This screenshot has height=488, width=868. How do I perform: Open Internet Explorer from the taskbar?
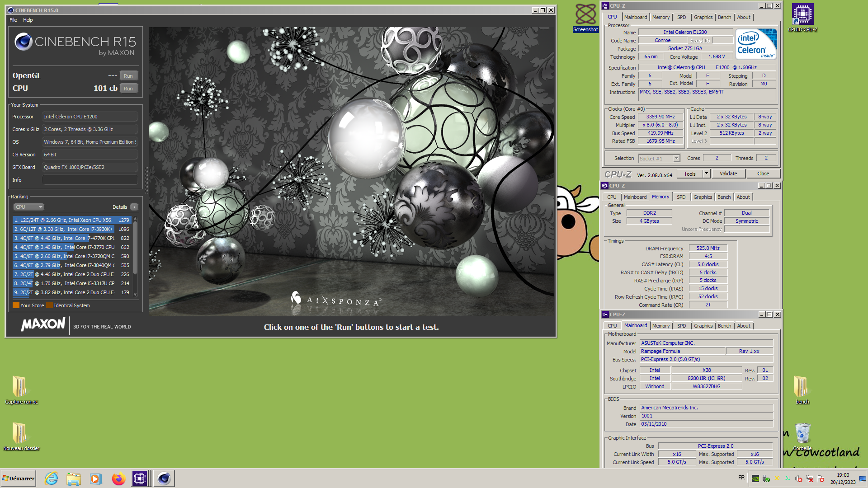click(52, 478)
